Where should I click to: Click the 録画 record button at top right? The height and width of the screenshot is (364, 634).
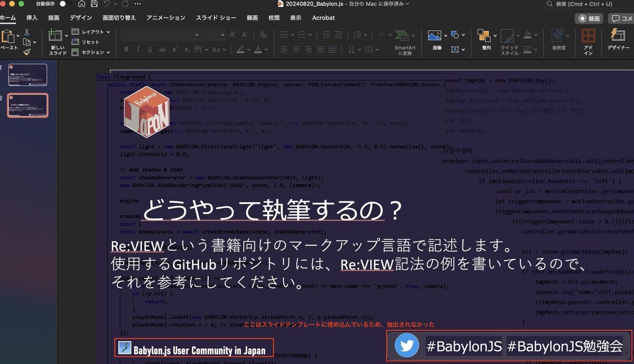(x=589, y=18)
